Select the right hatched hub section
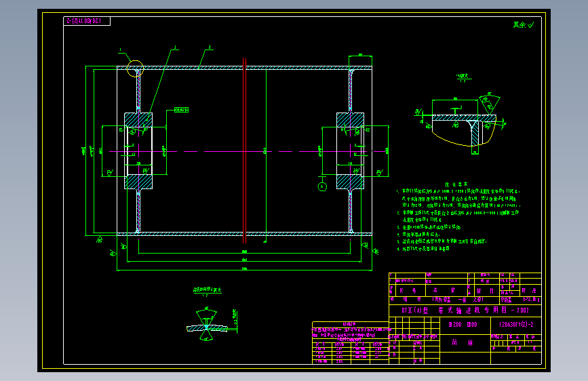588x381 pixels. pyautogui.click(x=350, y=151)
